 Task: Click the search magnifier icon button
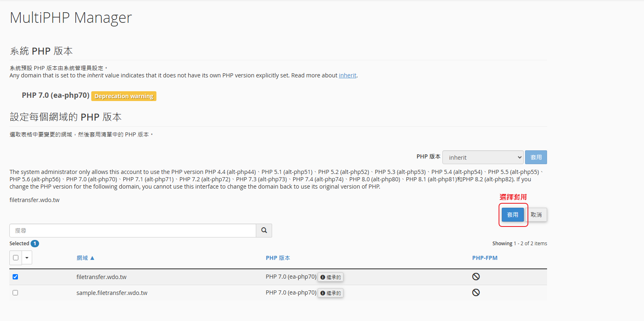point(264,231)
